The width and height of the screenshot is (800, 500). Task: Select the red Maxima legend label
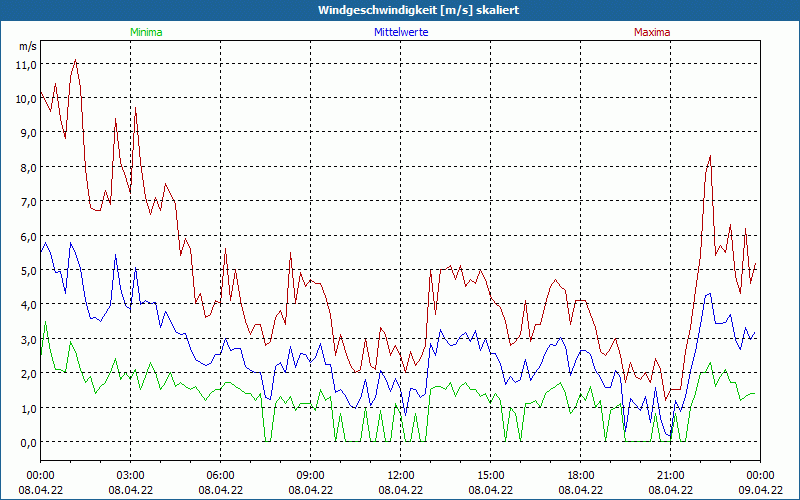tap(651, 32)
